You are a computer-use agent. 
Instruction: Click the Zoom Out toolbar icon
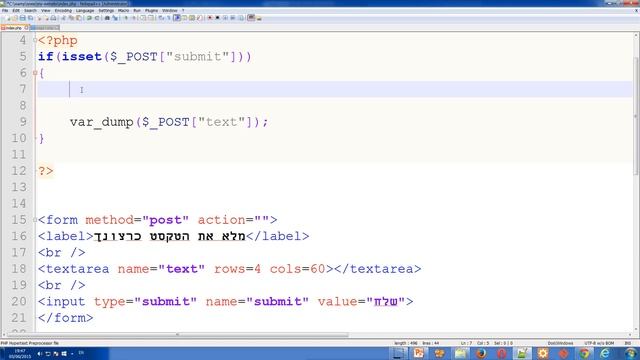coord(134,18)
